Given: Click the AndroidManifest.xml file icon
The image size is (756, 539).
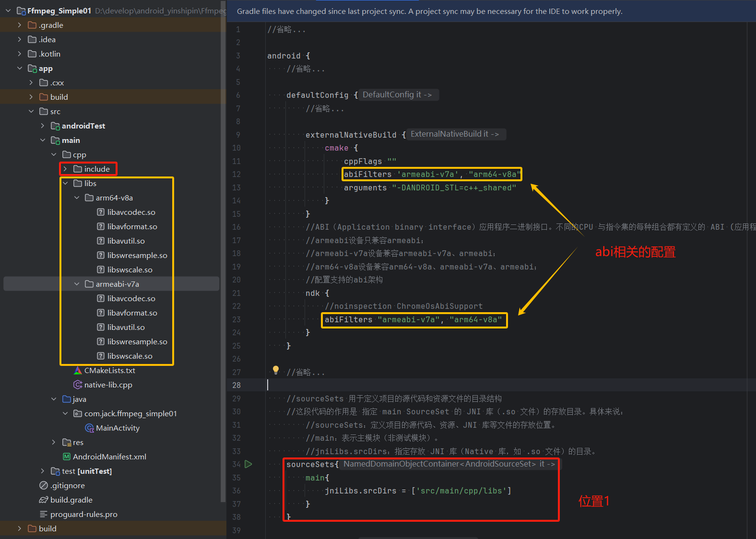Looking at the screenshot, I should (67, 457).
